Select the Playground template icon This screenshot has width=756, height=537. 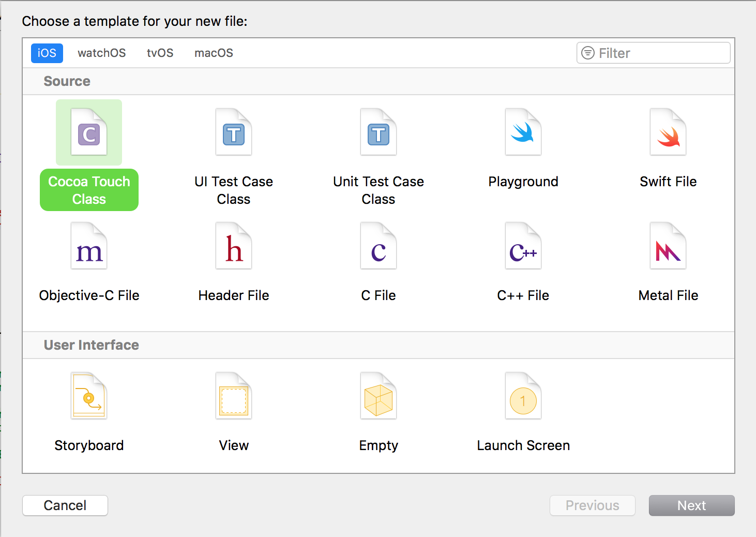[523, 132]
